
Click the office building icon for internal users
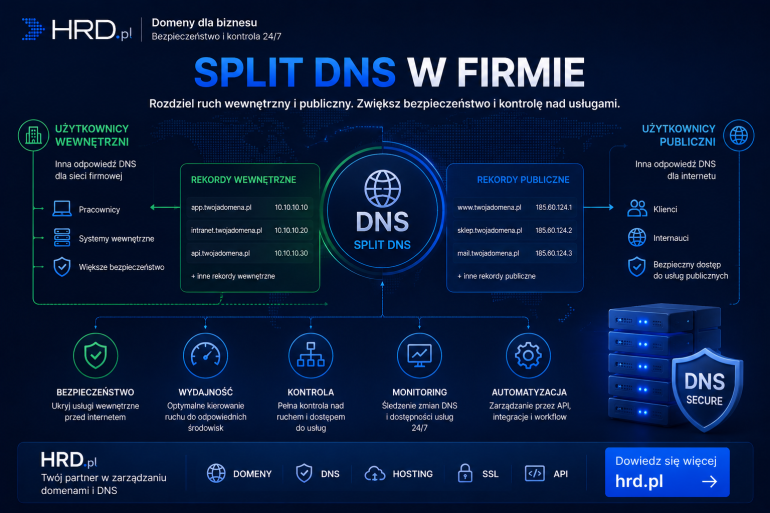tap(33, 135)
